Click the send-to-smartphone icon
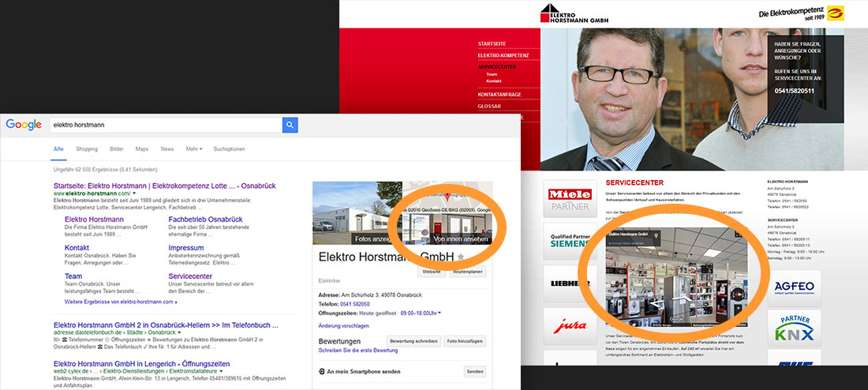 click(x=322, y=372)
